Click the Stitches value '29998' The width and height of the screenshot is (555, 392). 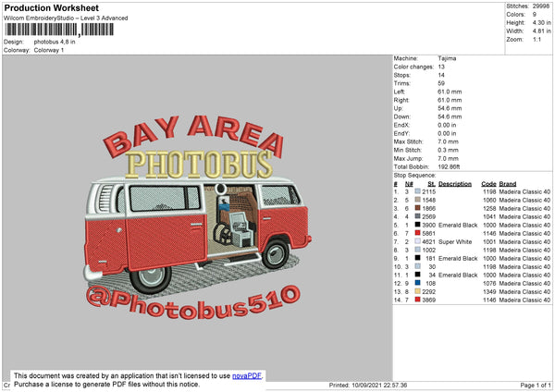[x=541, y=6]
